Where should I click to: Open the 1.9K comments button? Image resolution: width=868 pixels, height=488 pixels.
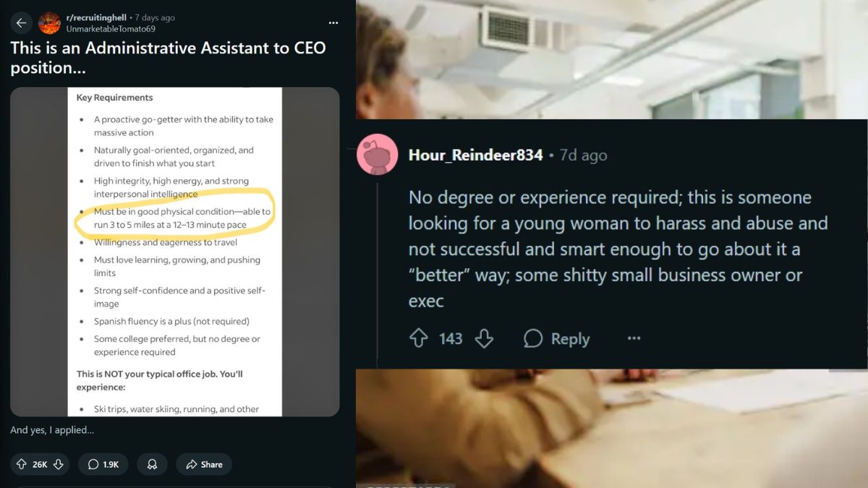point(103,464)
